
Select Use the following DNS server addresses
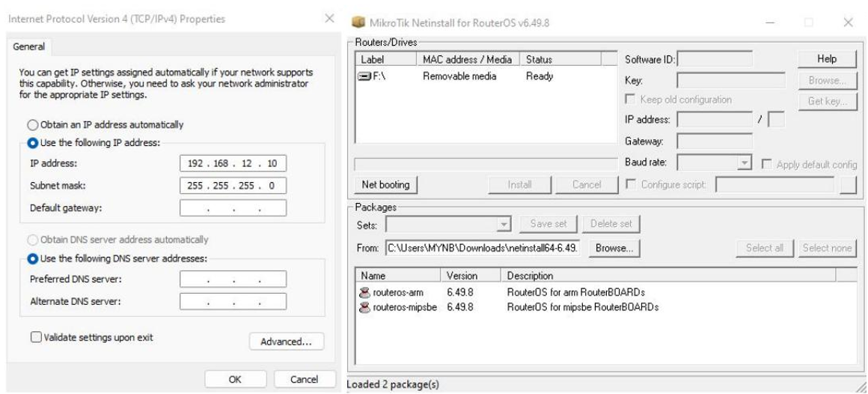pyautogui.click(x=33, y=258)
